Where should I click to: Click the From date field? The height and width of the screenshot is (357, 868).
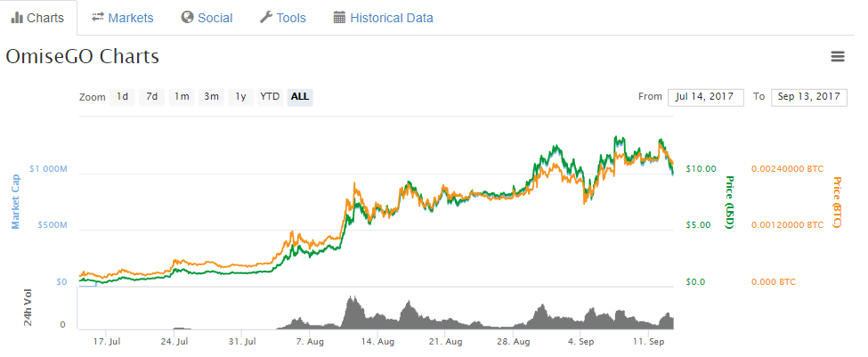pos(705,96)
